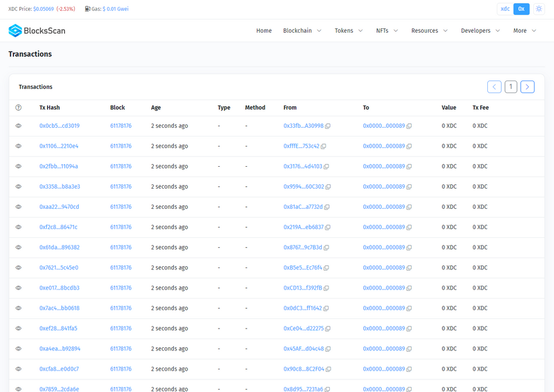Switch address format to 0x prefix
This screenshot has height=392, width=554.
tap(521, 9)
